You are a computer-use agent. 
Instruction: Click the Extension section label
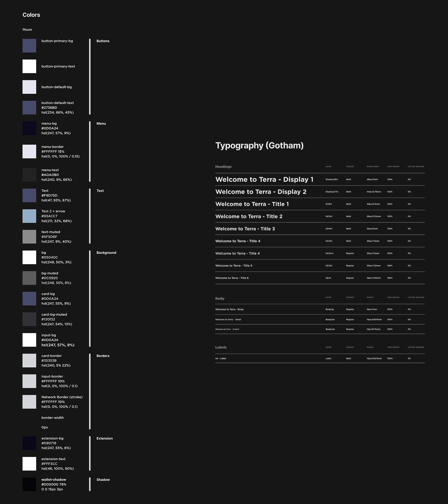click(105, 438)
